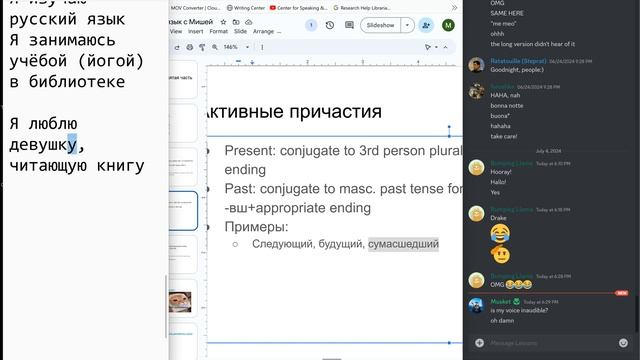Click the pointer mode icon in toolbar
The width and height of the screenshot is (640, 360).
coord(427,47)
